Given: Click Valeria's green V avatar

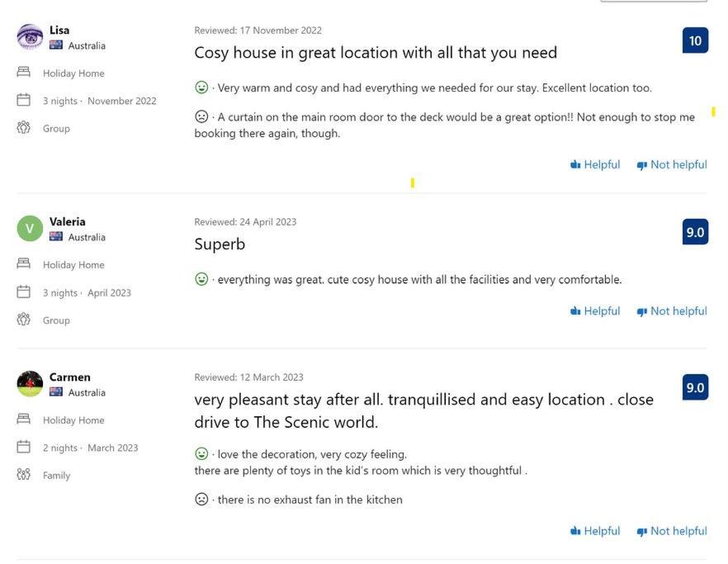Looking at the screenshot, I should (x=30, y=229).
